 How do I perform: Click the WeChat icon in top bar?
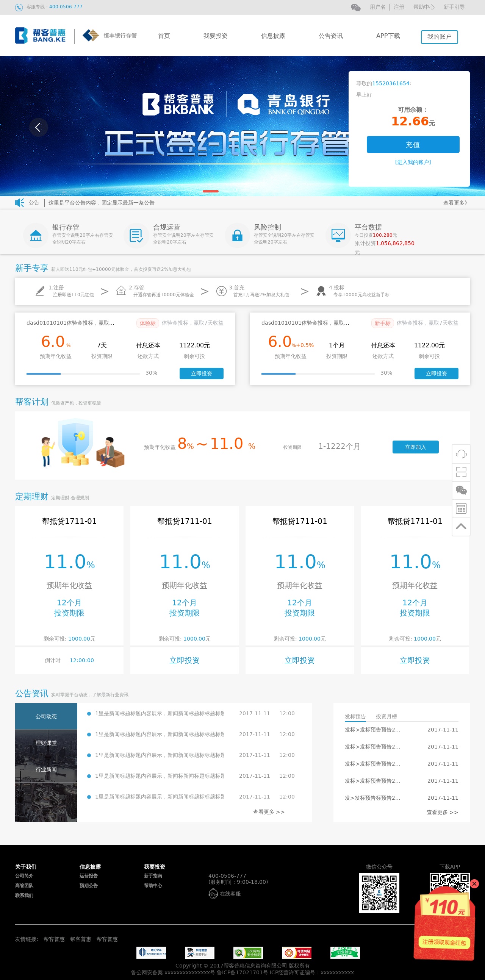[355, 7]
